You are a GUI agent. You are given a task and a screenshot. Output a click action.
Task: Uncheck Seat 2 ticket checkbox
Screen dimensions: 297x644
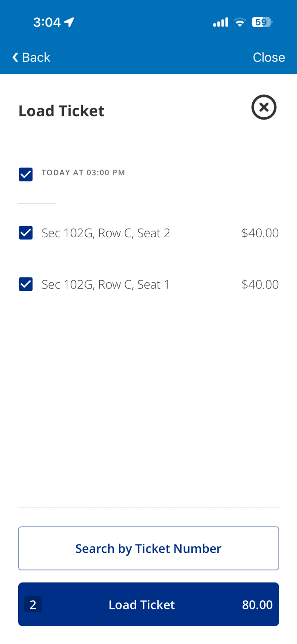coord(26,233)
